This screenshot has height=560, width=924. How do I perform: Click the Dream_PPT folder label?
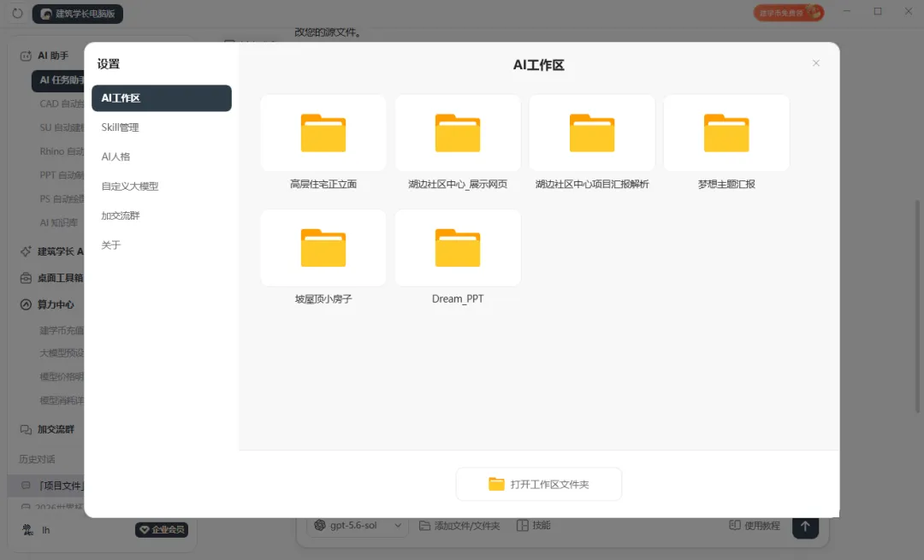click(x=457, y=299)
